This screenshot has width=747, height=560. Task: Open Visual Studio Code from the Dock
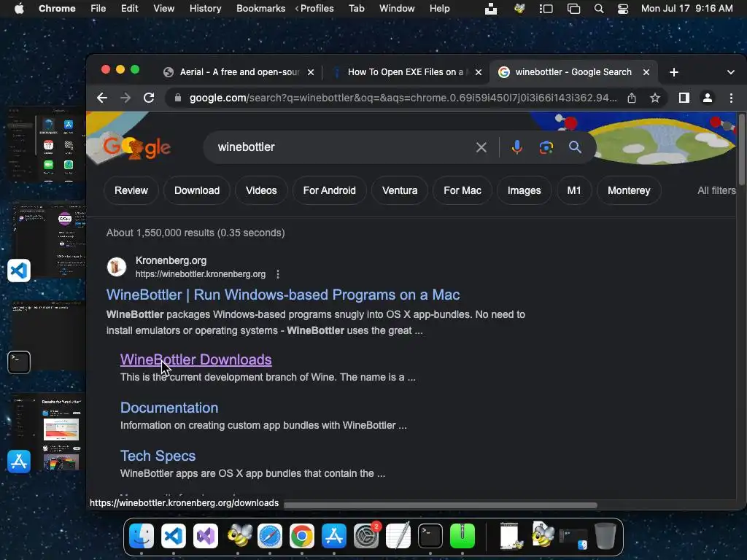(174, 536)
